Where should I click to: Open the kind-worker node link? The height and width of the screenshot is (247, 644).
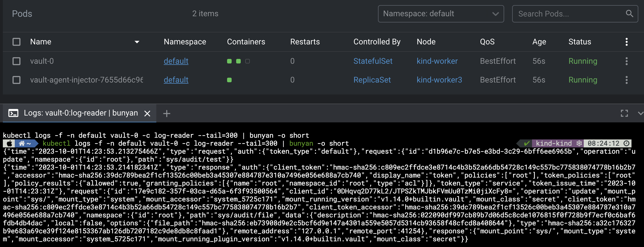tap(437, 61)
